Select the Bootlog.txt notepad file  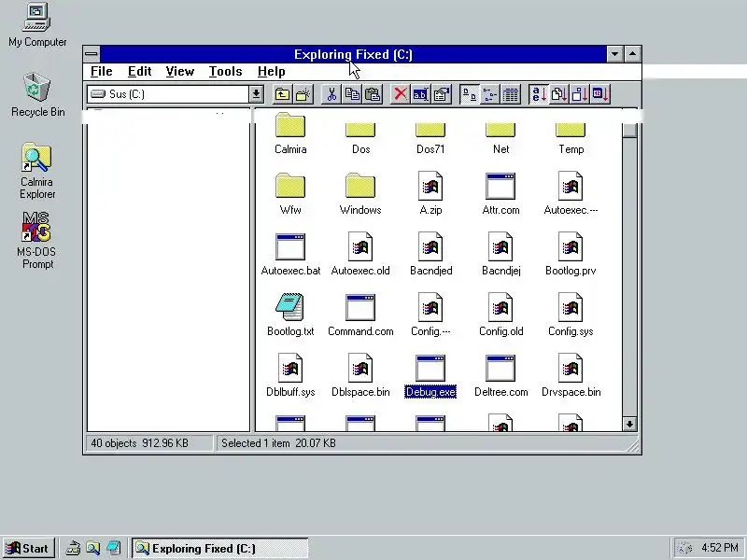pyautogui.click(x=290, y=315)
